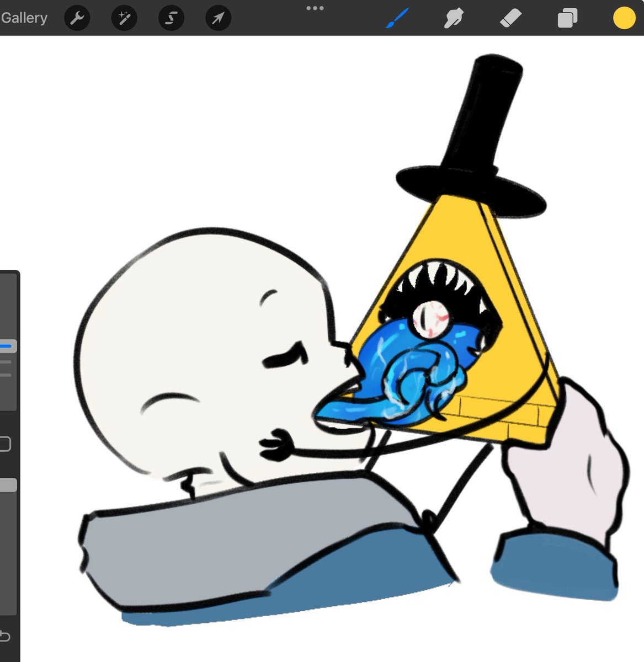Select the Paint brush tool
Screen dimensions: 644x662
click(x=397, y=18)
